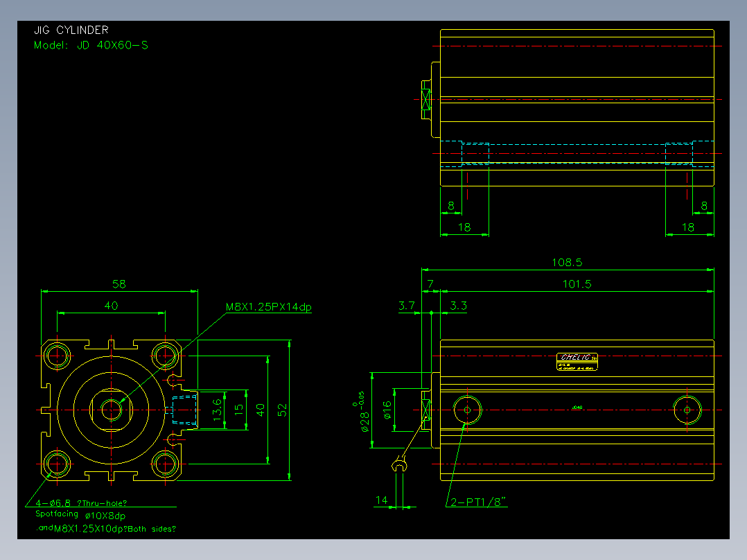Select the CHELIC nameplate on cylinder body
Screen dimensions: 747x560
click(x=577, y=362)
